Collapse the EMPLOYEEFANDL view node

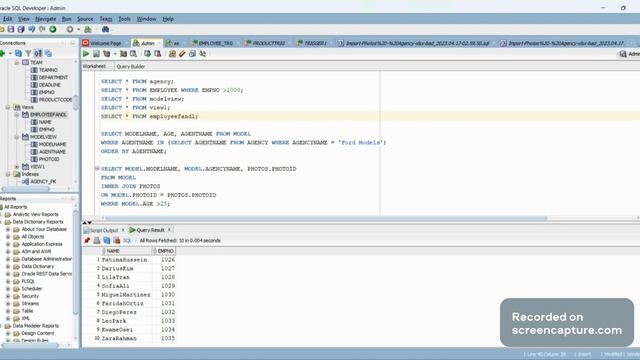[17, 115]
